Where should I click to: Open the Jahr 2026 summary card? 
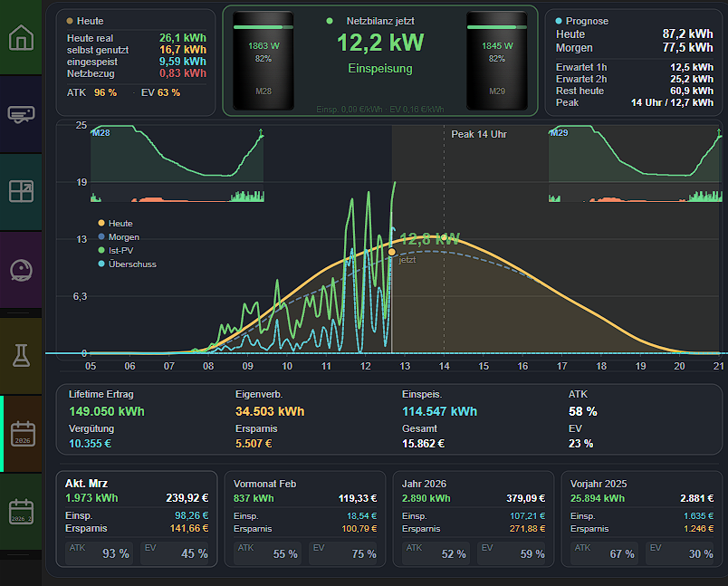coord(473,518)
